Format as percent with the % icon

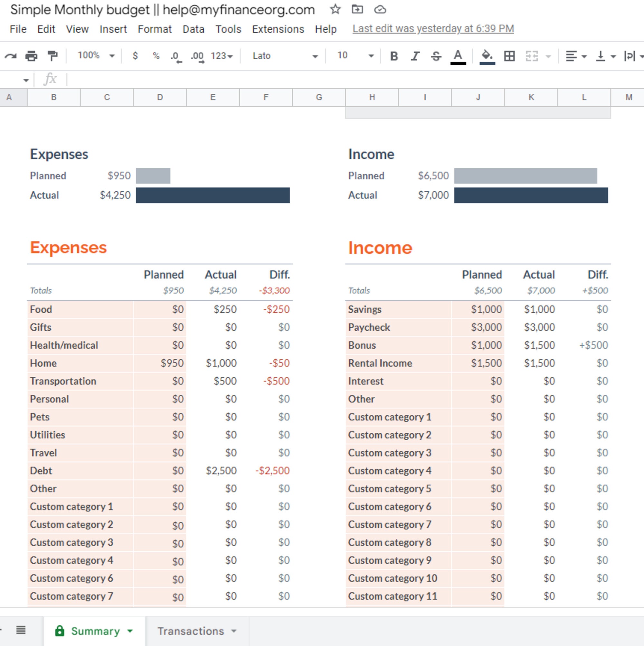coord(156,56)
